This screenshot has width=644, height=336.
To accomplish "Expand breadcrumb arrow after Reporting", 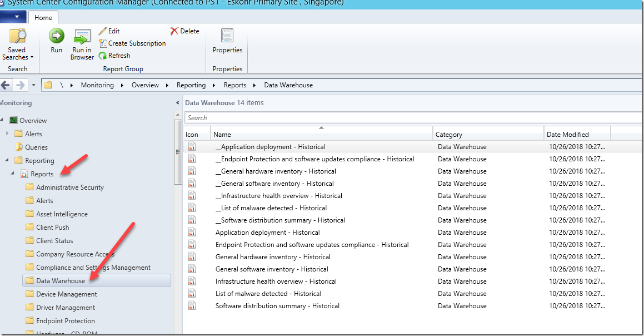I will (214, 85).
